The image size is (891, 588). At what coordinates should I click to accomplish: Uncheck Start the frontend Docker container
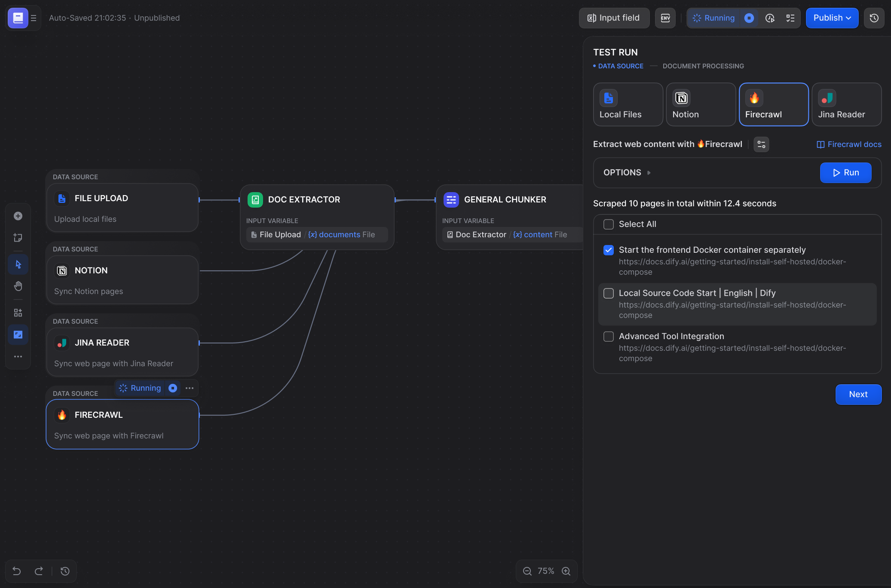pyautogui.click(x=609, y=250)
